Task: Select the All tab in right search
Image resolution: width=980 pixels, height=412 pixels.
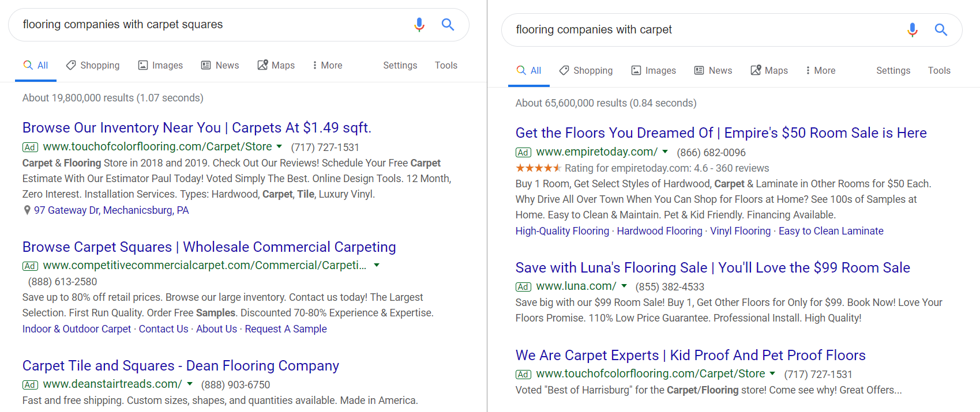Action: click(529, 70)
